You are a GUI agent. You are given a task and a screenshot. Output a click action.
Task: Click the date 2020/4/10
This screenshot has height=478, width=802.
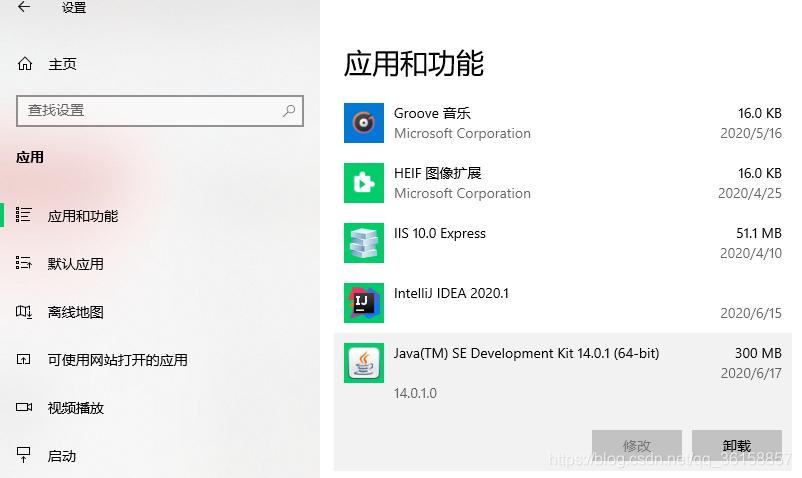pyautogui.click(x=751, y=253)
